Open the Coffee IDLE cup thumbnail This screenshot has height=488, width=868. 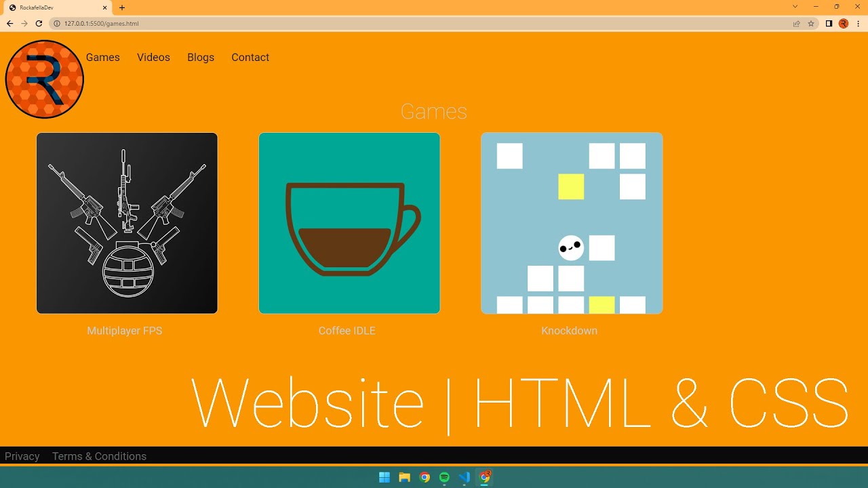click(x=349, y=223)
